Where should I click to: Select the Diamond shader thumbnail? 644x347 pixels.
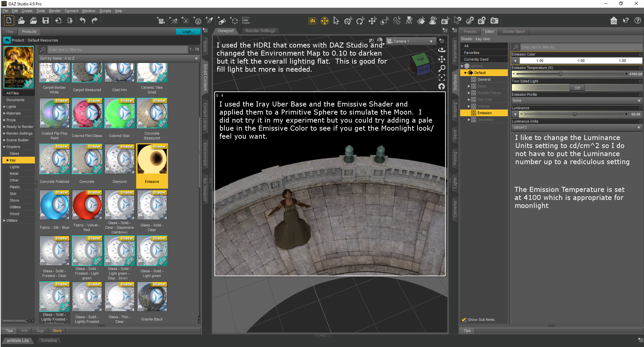(120, 159)
